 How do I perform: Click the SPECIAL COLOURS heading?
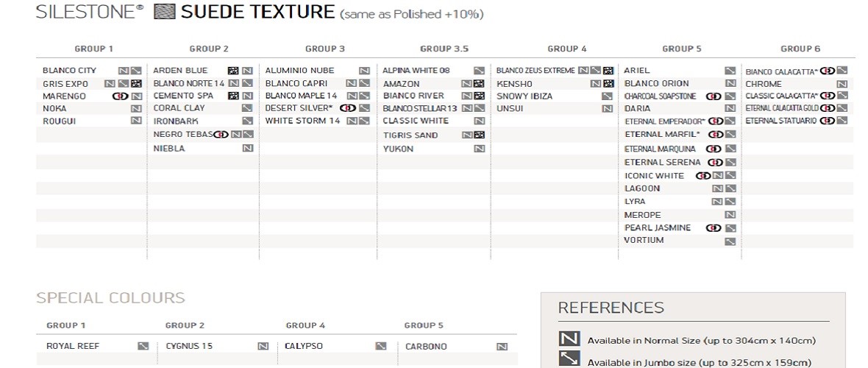(111, 297)
